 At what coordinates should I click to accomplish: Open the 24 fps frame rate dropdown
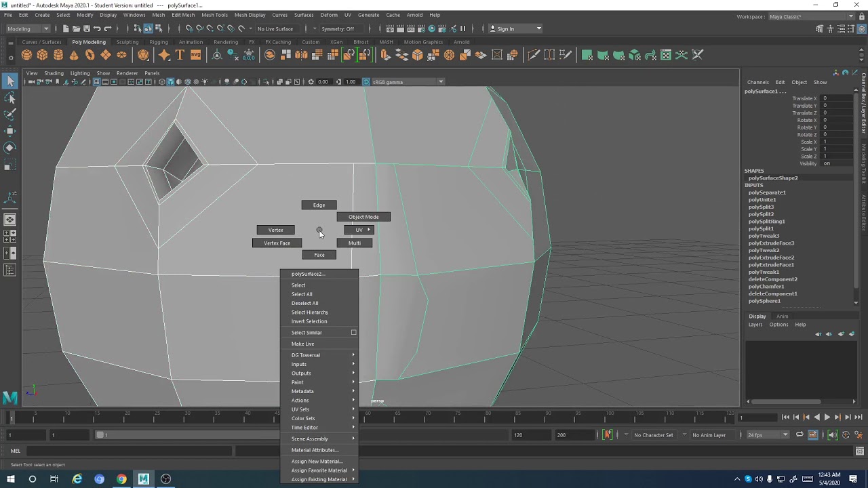(767, 435)
